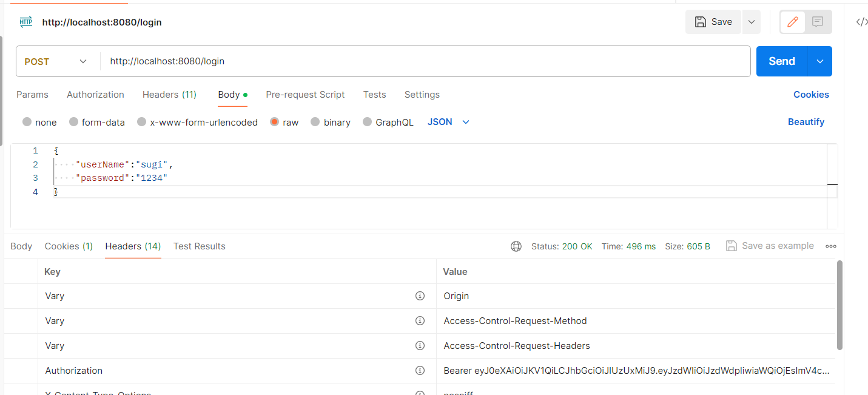Click the response headers vertical scrollbar
The image size is (868, 395).
(839, 305)
